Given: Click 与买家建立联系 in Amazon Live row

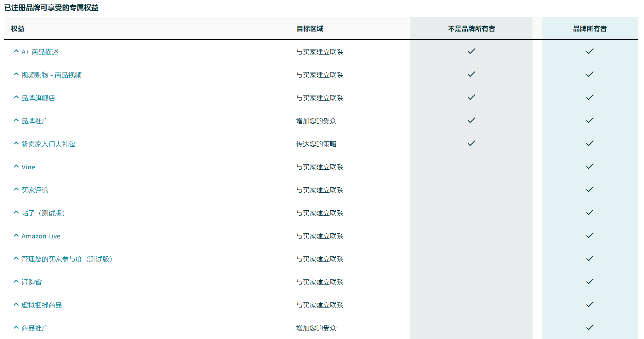Looking at the screenshot, I should tap(320, 236).
